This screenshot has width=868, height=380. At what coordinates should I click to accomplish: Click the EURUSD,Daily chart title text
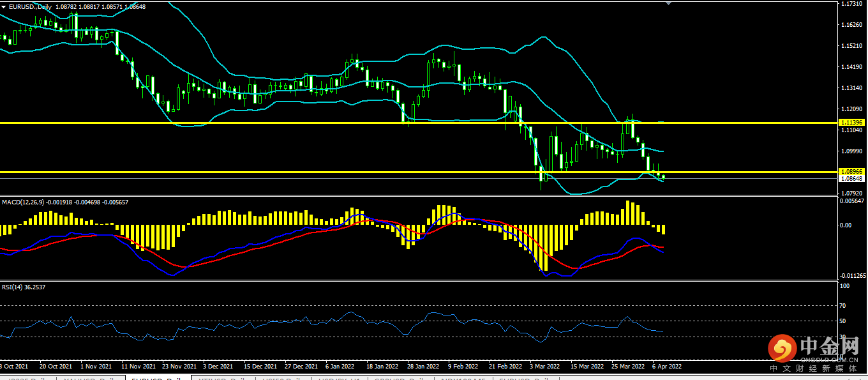pos(31,6)
